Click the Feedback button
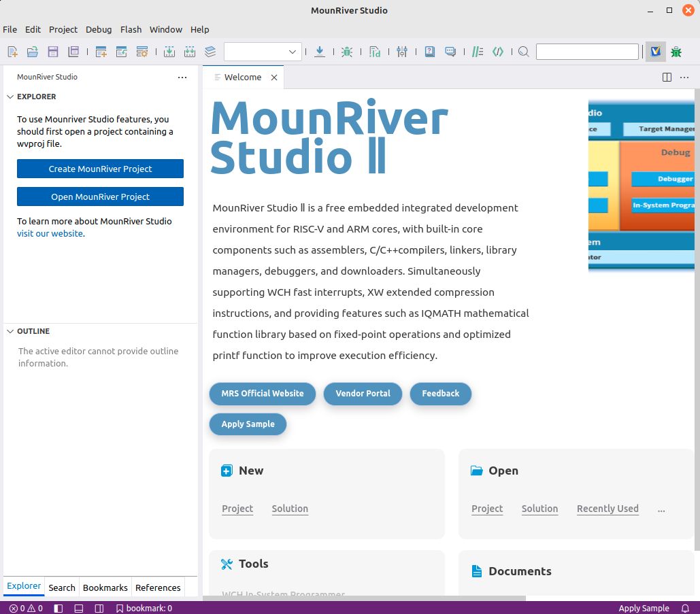This screenshot has width=700, height=614. pyautogui.click(x=441, y=394)
